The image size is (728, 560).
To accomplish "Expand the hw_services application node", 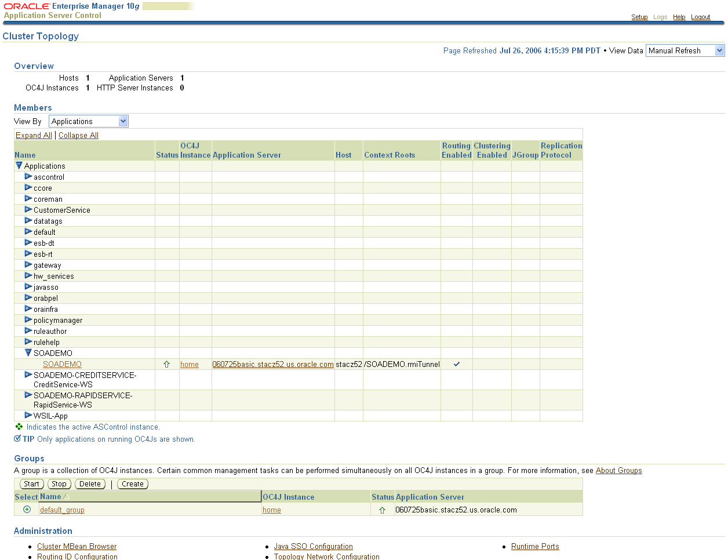I will tap(28, 276).
